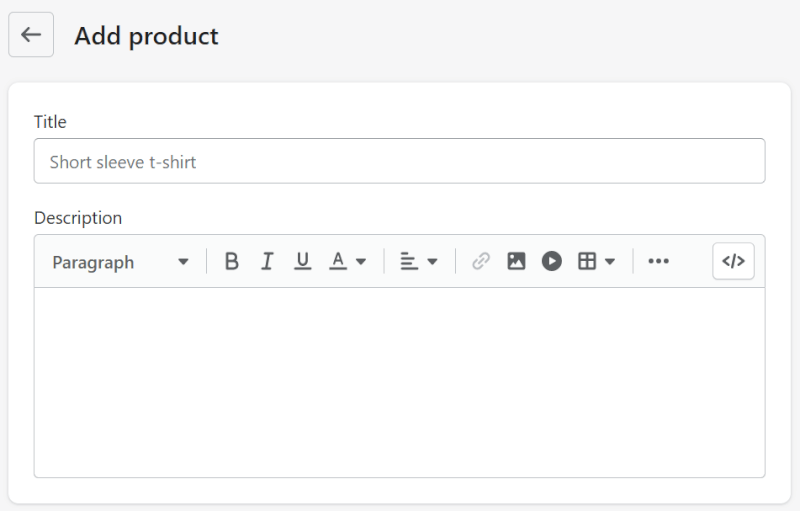Image resolution: width=800 pixels, height=511 pixels.
Task: Show more options via three-dot icon
Action: pos(658,262)
